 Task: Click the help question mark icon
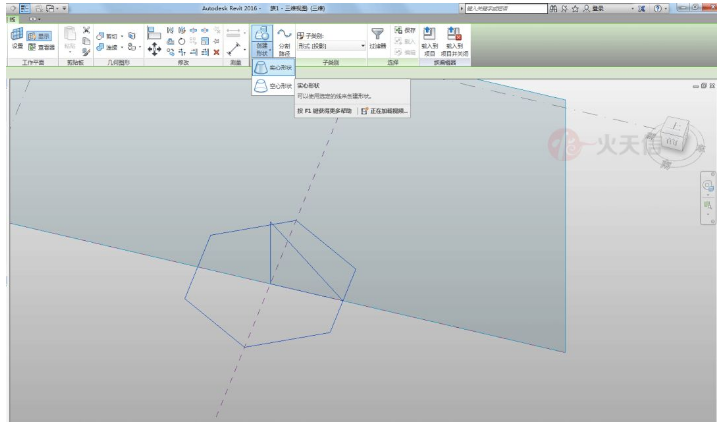click(x=661, y=8)
